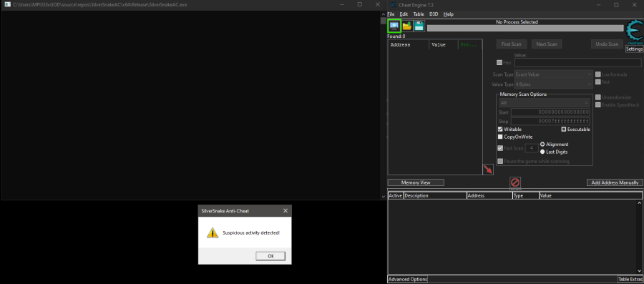Select the Last Digits radio button
Image resolution: width=644 pixels, height=284 pixels.
point(542,152)
